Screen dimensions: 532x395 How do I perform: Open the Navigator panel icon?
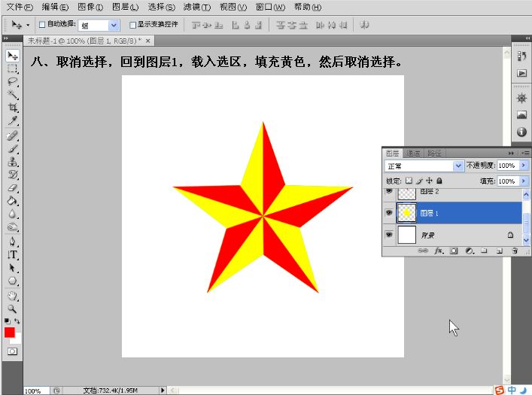point(521,99)
